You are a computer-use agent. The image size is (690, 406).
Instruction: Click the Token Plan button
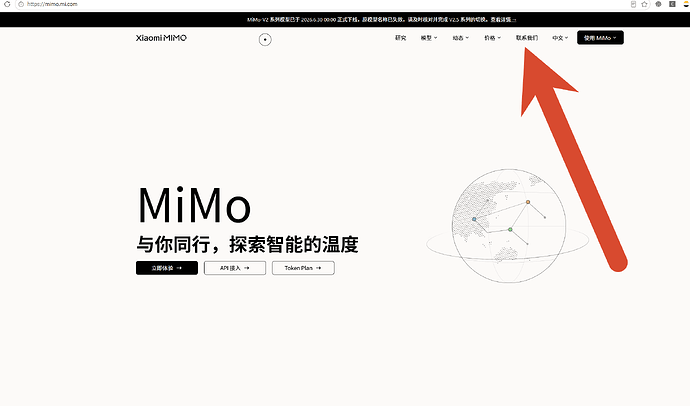click(303, 268)
